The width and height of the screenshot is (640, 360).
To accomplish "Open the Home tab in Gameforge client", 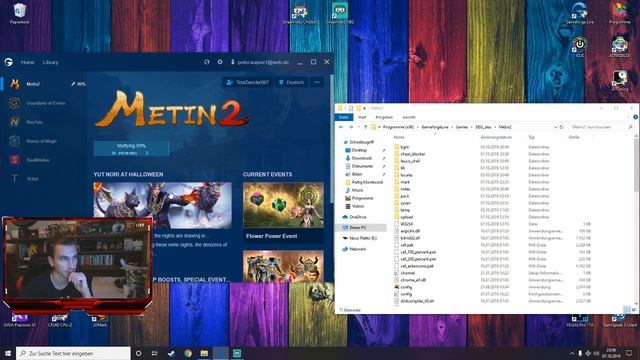I will (27, 62).
